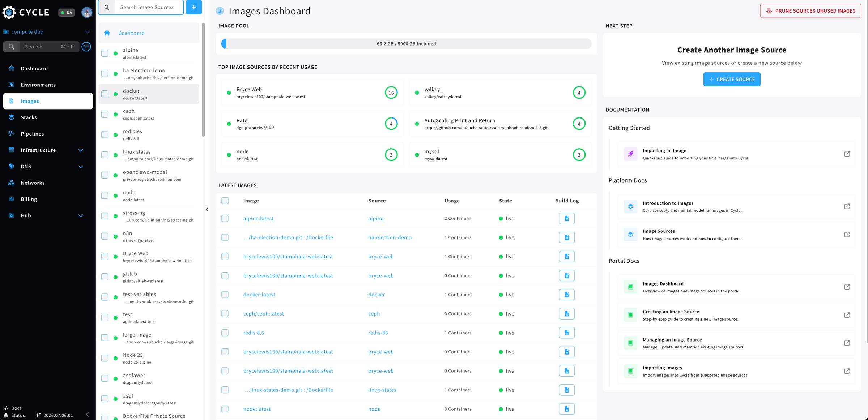Click the global Search field
This screenshot has height=420, width=868.
coord(48,47)
